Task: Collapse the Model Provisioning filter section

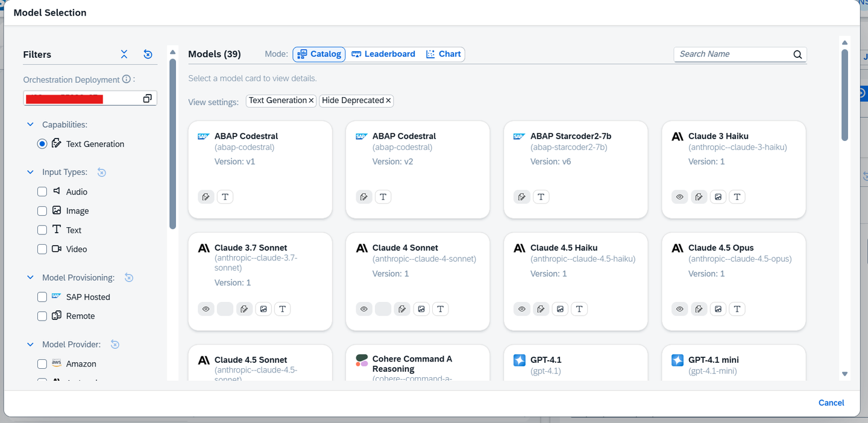Action: (30, 278)
